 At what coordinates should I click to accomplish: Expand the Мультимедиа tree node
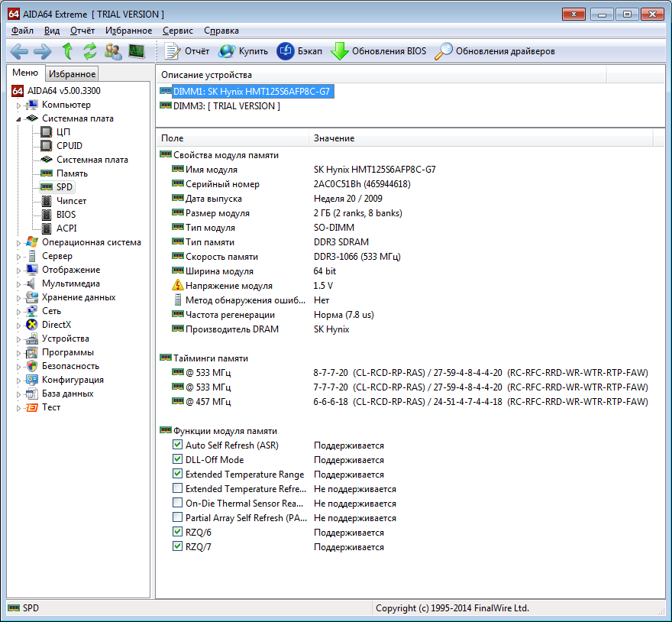(x=19, y=284)
